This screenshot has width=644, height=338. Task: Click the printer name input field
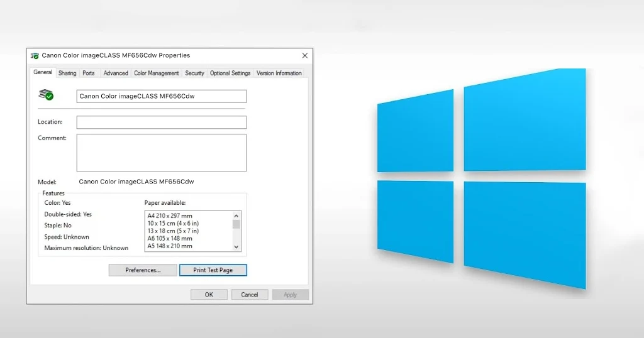coord(162,96)
